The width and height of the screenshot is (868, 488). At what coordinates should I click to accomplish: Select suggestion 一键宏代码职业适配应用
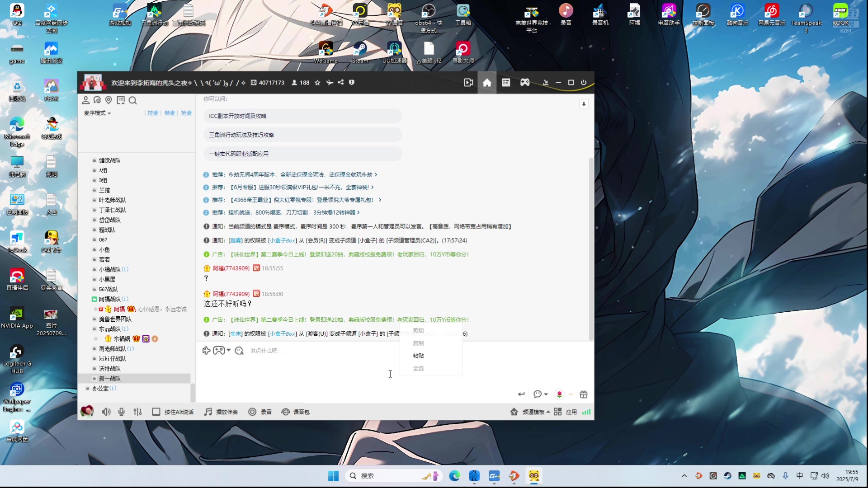pos(302,154)
